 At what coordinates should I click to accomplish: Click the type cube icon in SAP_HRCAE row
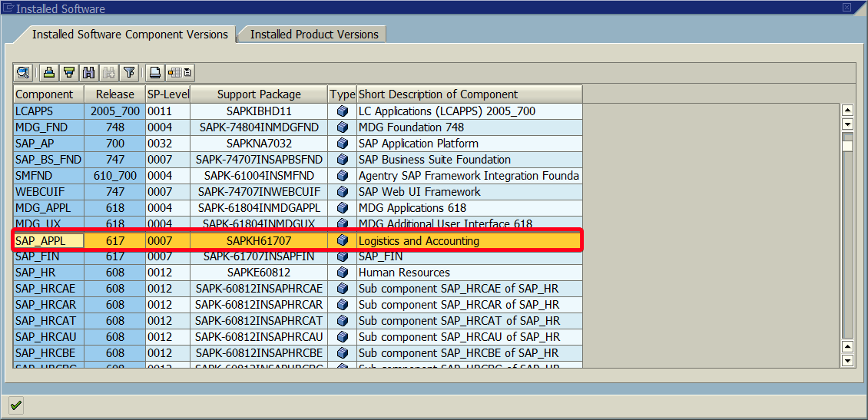342,288
